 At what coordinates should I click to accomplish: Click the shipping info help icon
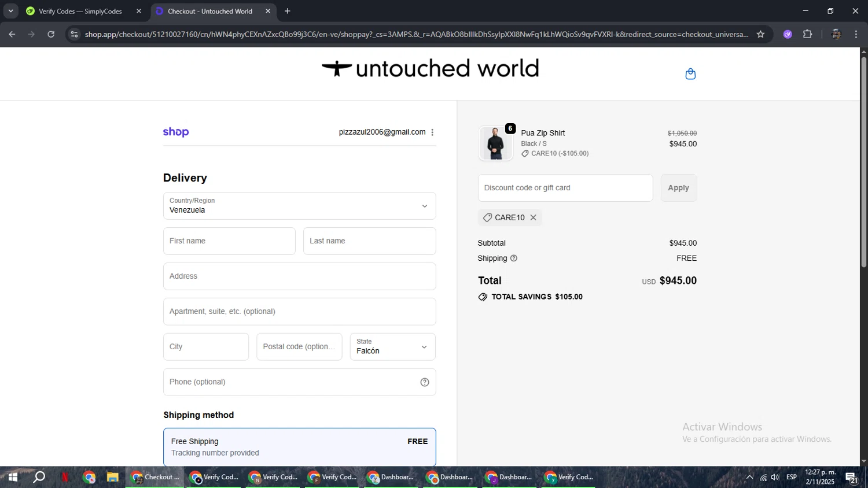click(x=514, y=258)
